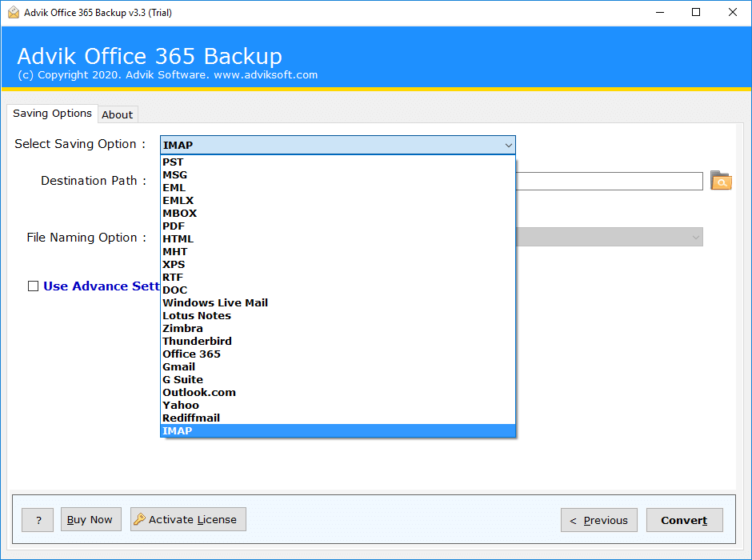Click the Activate License button

point(188,519)
